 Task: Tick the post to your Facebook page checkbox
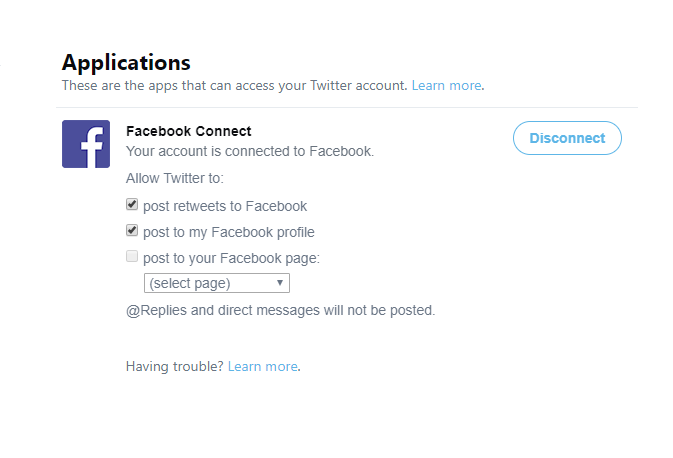(132, 257)
